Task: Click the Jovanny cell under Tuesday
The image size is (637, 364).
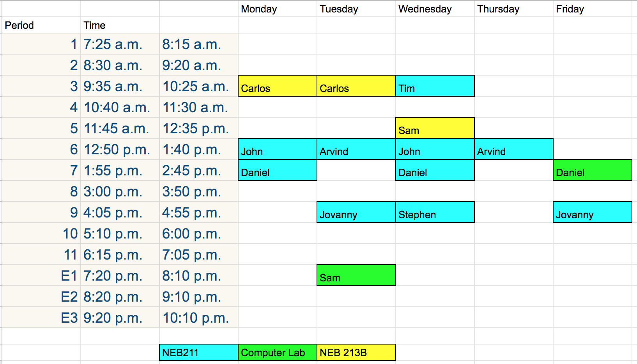Action: [x=356, y=212]
